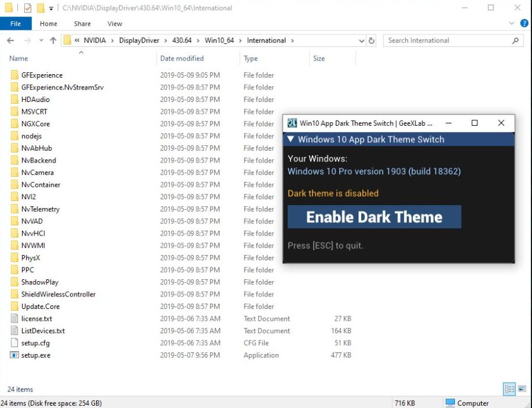Select the nodejs folder icon
The height and width of the screenshot is (408, 532).
coord(15,136)
